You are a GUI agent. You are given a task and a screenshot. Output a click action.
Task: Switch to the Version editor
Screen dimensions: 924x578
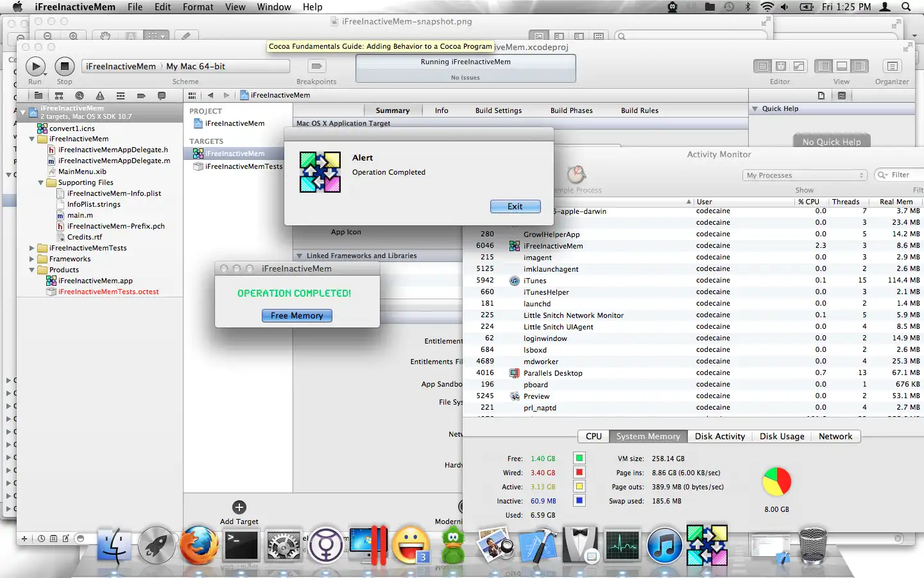[x=799, y=66]
